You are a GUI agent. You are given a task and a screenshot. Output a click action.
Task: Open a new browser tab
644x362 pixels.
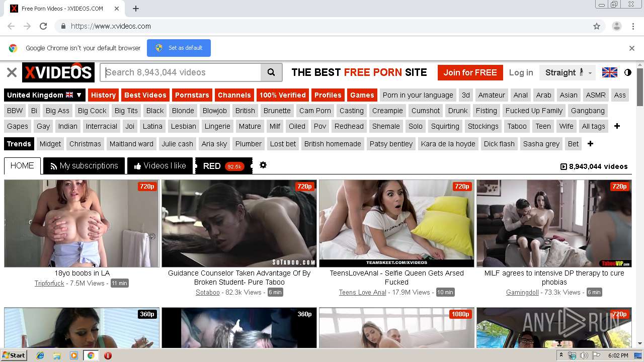click(136, 9)
